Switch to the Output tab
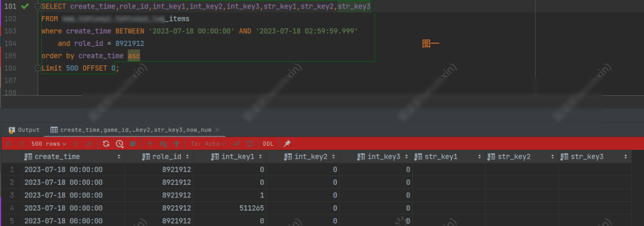This screenshot has width=644, height=226. tap(25, 130)
